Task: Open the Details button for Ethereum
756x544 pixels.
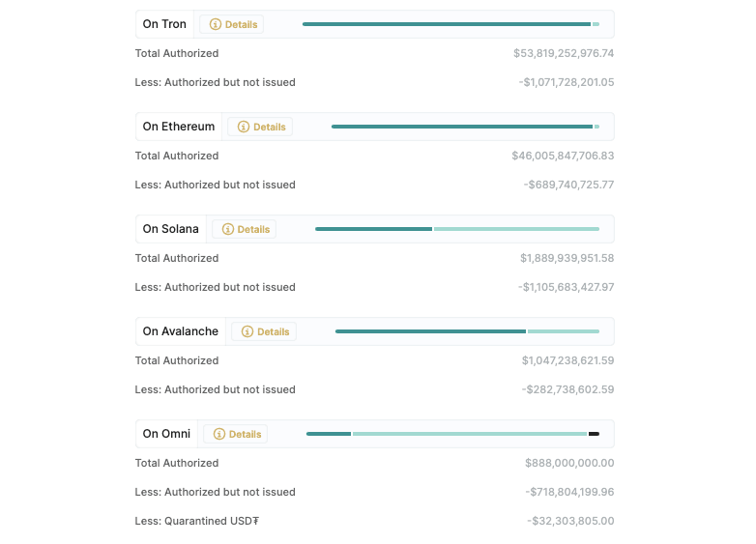Action: 260,127
